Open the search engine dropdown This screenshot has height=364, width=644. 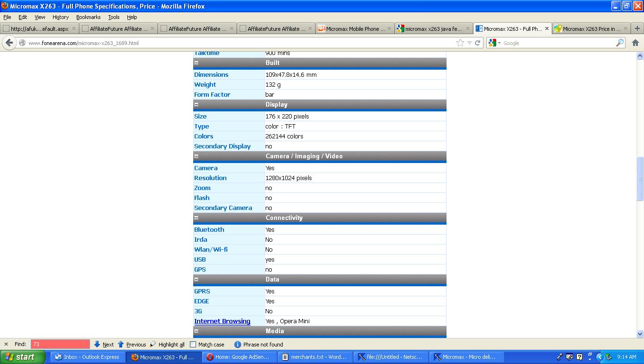click(495, 43)
